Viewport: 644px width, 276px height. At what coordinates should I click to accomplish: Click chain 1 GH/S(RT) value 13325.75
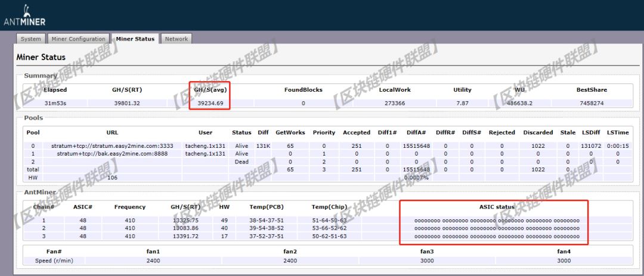coord(185,220)
